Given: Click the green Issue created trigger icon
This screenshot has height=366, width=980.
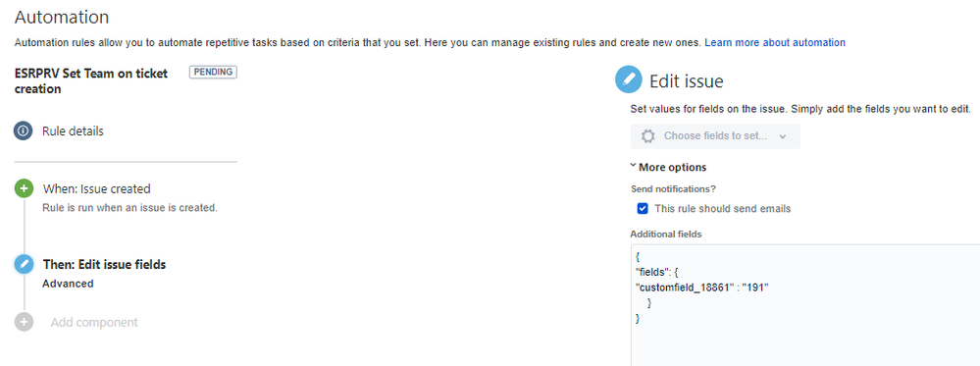Looking at the screenshot, I should 24,188.
